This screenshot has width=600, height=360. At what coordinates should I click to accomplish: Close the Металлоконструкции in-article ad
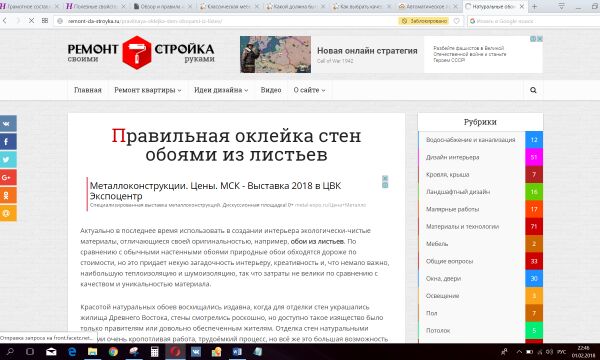[385, 178]
